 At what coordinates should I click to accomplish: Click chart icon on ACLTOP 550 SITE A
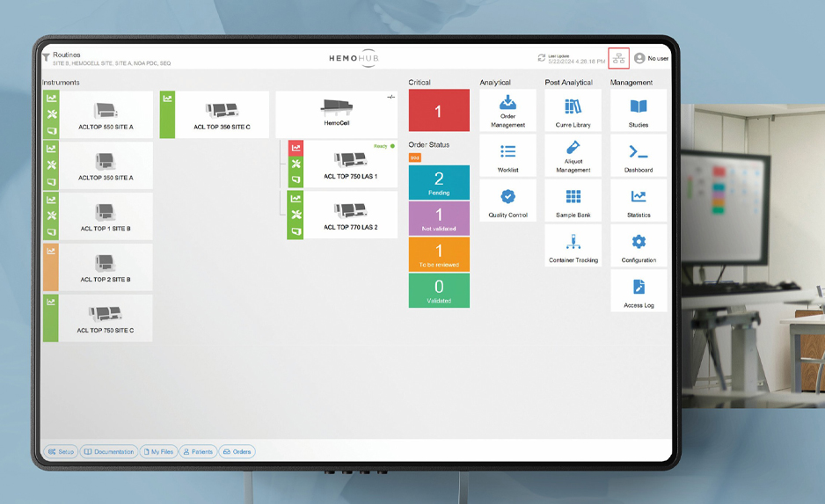(x=52, y=98)
